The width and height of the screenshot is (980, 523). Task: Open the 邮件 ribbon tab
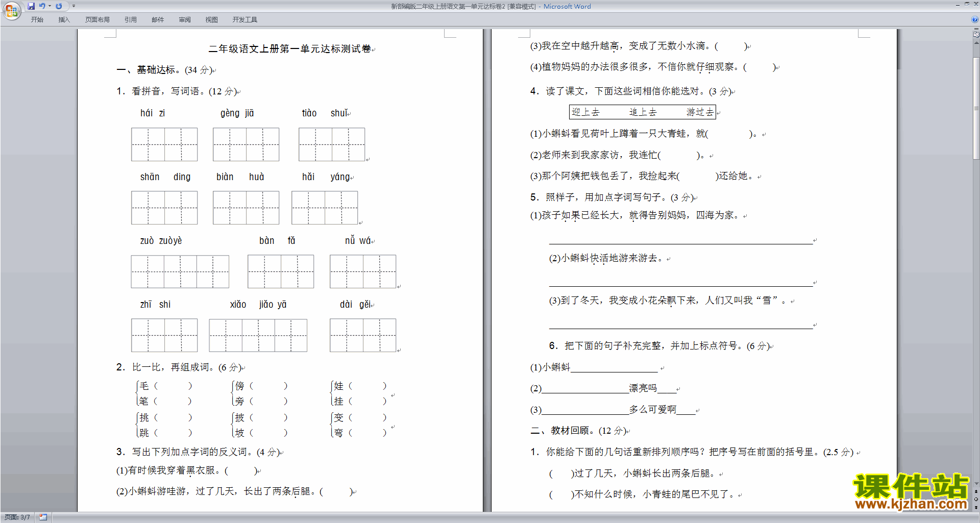pos(158,20)
